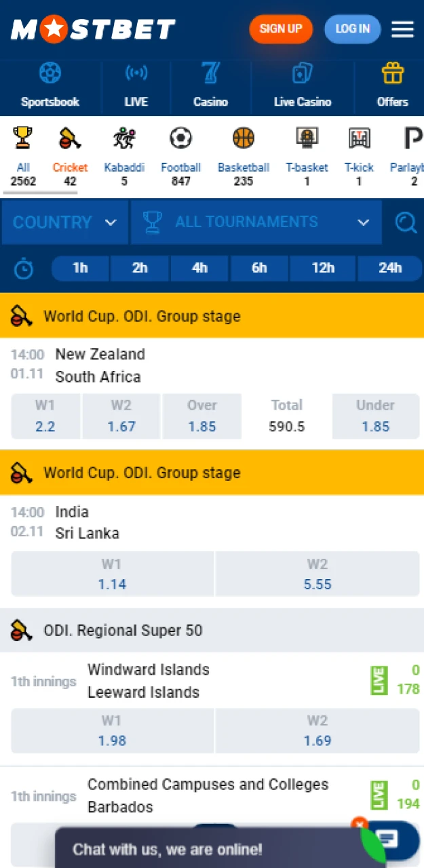The image size is (424, 868).
Task: Select the Football sport icon
Action: tap(180, 139)
